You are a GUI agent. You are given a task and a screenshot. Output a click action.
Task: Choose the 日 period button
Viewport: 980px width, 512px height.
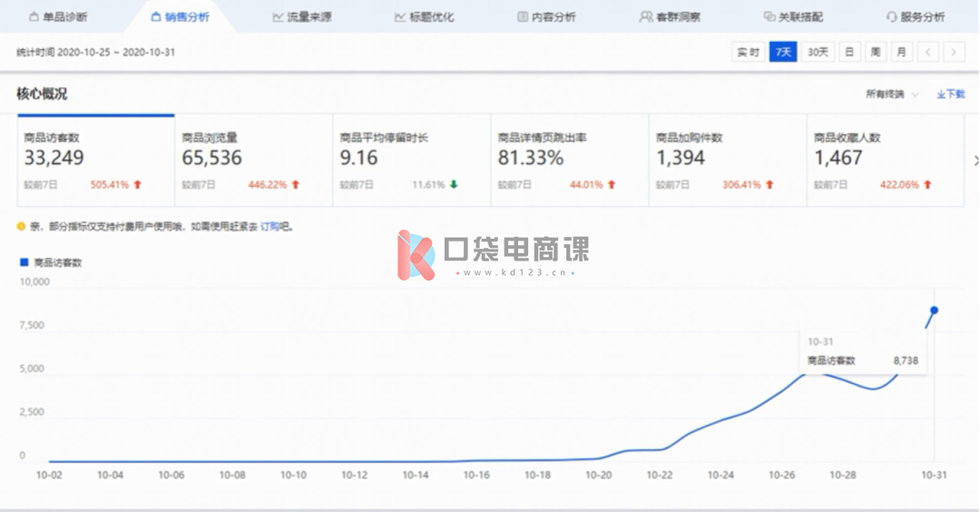click(x=848, y=52)
